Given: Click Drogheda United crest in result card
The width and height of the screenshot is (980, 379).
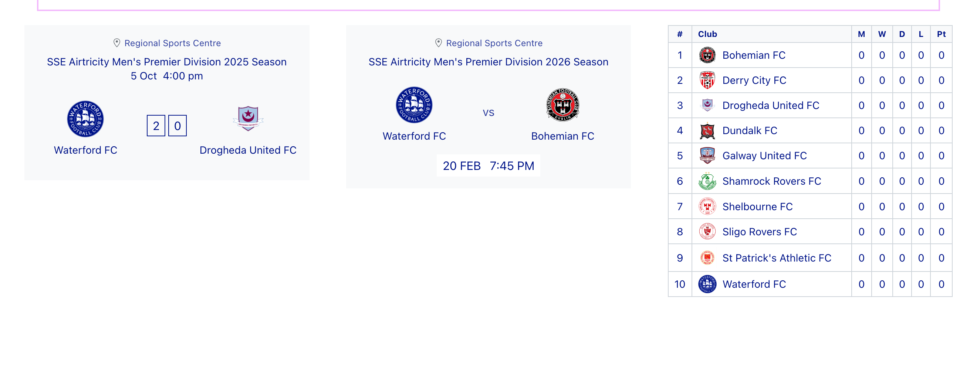Looking at the screenshot, I should pyautogui.click(x=248, y=119).
